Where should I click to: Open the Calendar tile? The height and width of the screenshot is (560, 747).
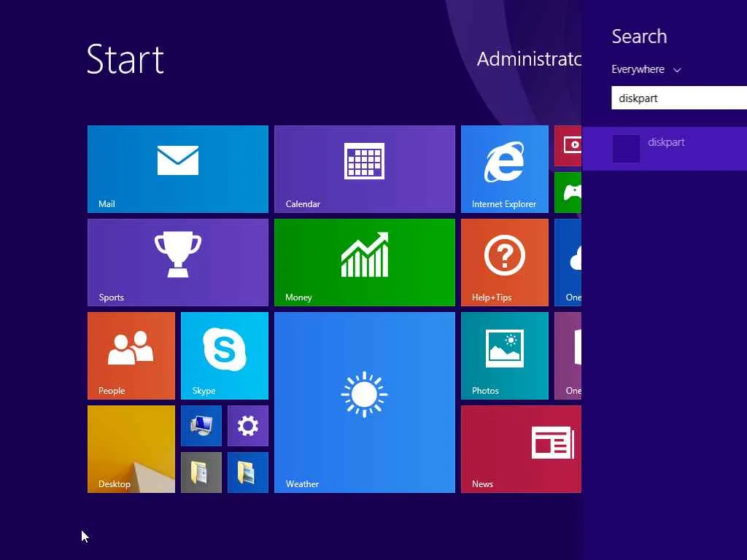click(x=365, y=169)
